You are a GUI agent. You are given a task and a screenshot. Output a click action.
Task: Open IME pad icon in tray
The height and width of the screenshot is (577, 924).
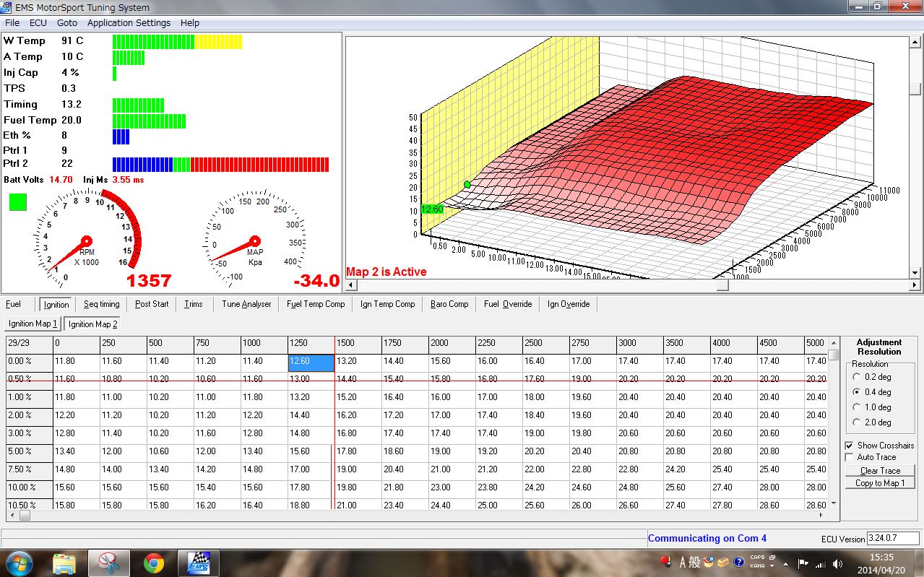coord(709,561)
